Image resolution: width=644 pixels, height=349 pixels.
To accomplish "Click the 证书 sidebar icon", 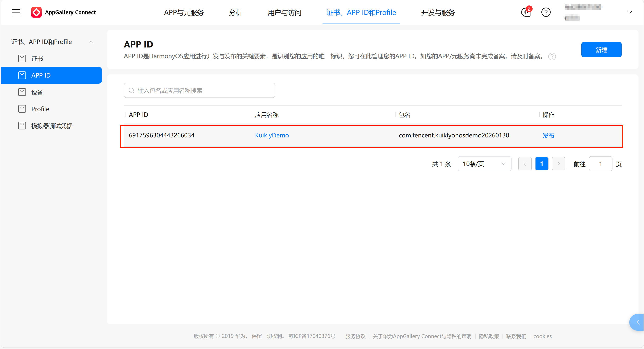I will point(22,58).
